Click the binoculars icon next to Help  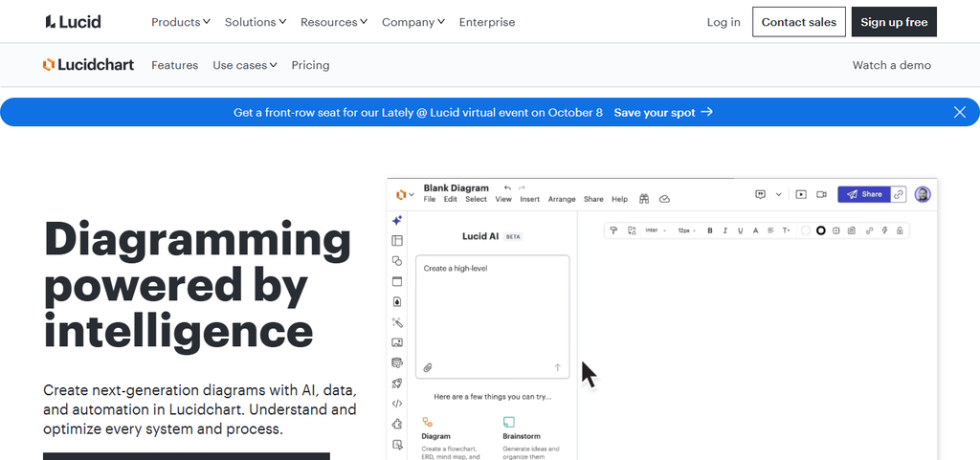click(x=644, y=199)
